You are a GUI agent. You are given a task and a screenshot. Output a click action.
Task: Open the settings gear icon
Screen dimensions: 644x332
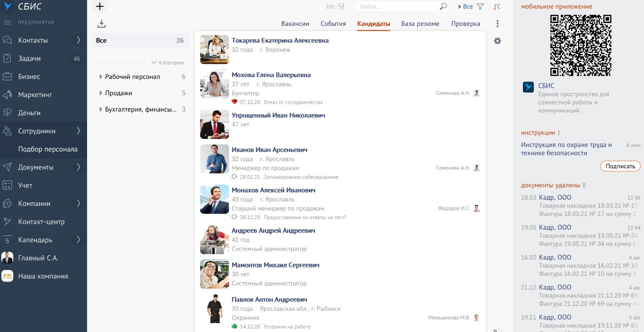[x=497, y=41]
